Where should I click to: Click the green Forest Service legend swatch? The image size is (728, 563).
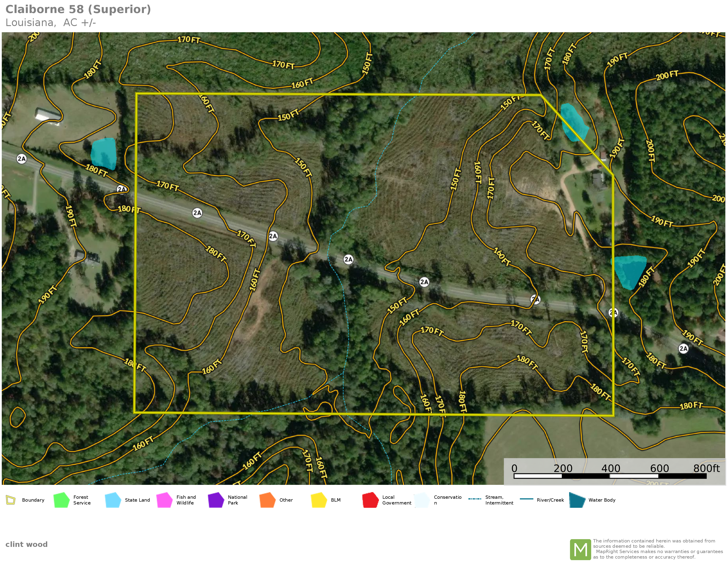(61, 500)
